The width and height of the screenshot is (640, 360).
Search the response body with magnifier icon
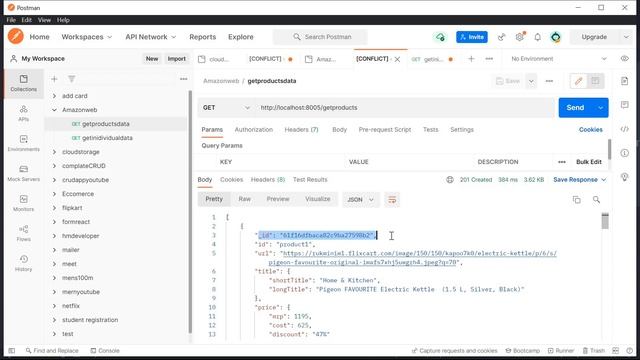(x=596, y=200)
